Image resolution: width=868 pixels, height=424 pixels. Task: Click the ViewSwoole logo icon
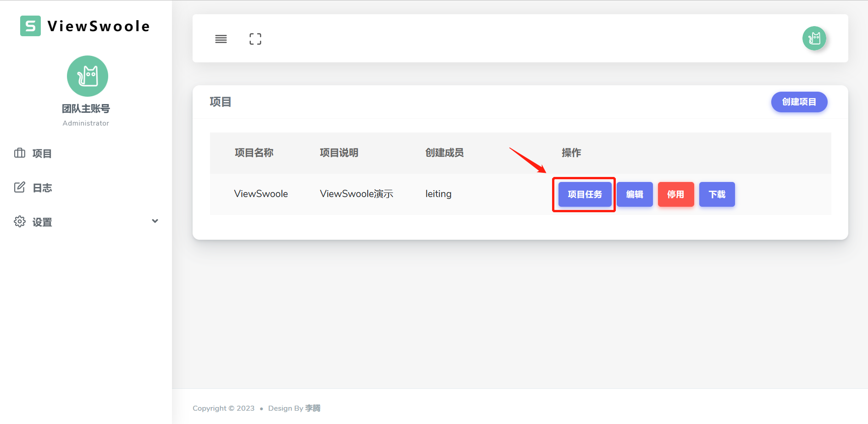point(30,26)
